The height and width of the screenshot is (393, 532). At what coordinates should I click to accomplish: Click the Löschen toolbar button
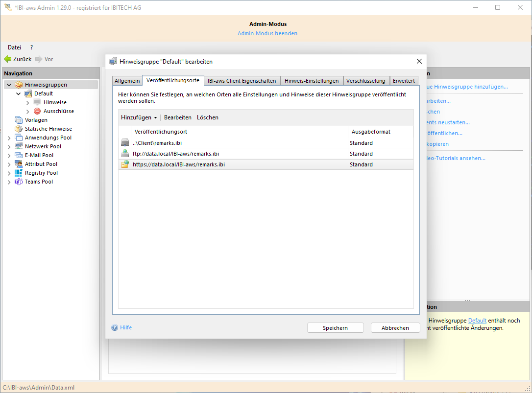(x=208, y=117)
